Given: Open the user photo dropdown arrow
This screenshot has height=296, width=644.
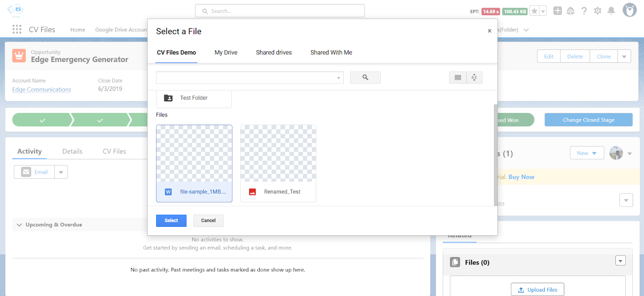Looking at the screenshot, I should 630,154.
